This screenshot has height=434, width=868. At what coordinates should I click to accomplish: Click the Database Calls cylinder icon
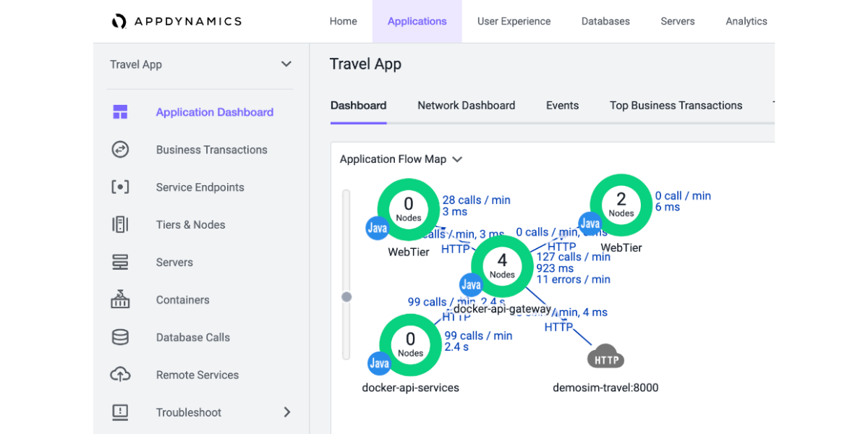tap(120, 337)
